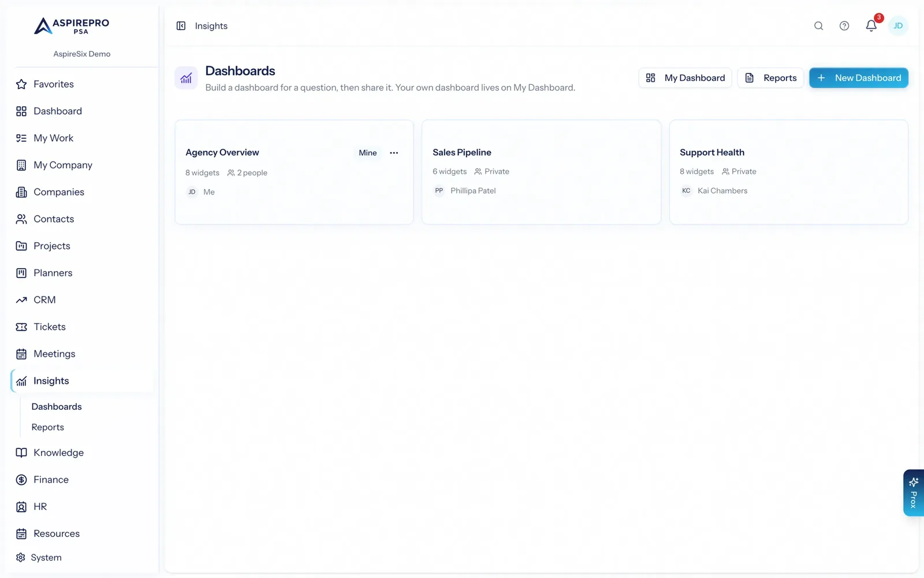Click the Companies icon in sidebar
924x578 pixels.
pyautogui.click(x=21, y=192)
